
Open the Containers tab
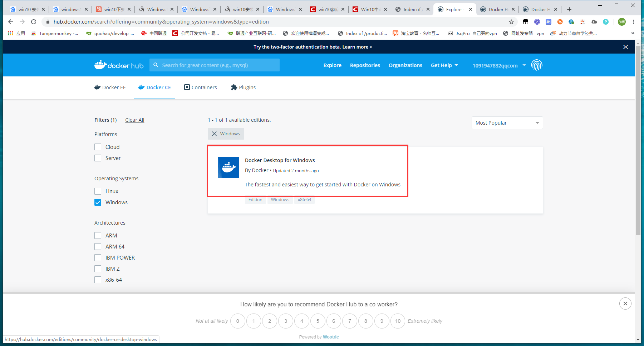201,87
